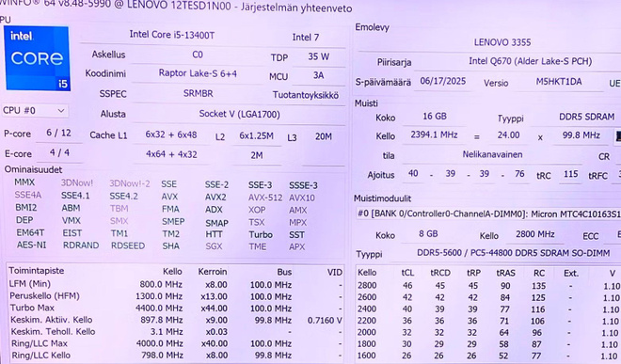Screen dimensions: 621x364
Task: Click the Peruskello (HFM) row
Action: tap(176, 296)
